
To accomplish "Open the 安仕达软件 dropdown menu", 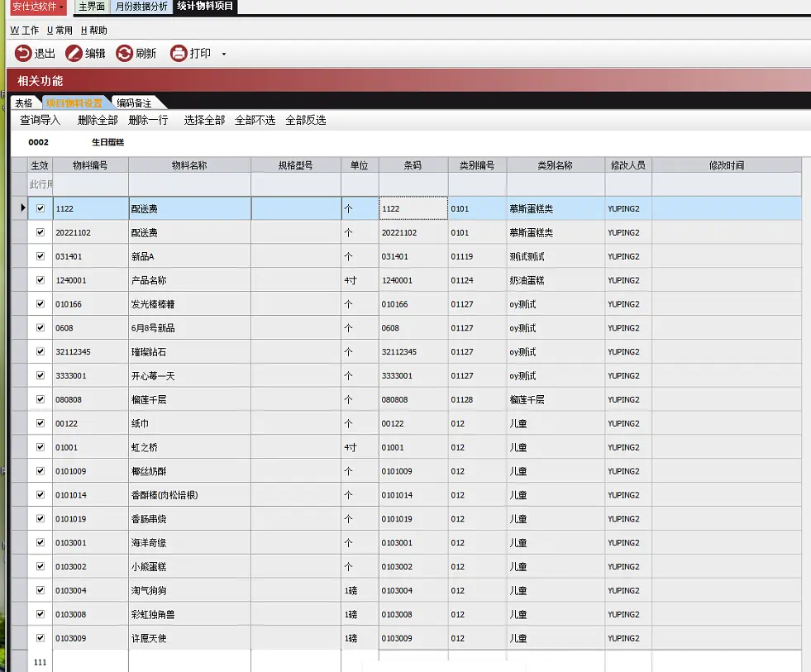I will point(38,7).
